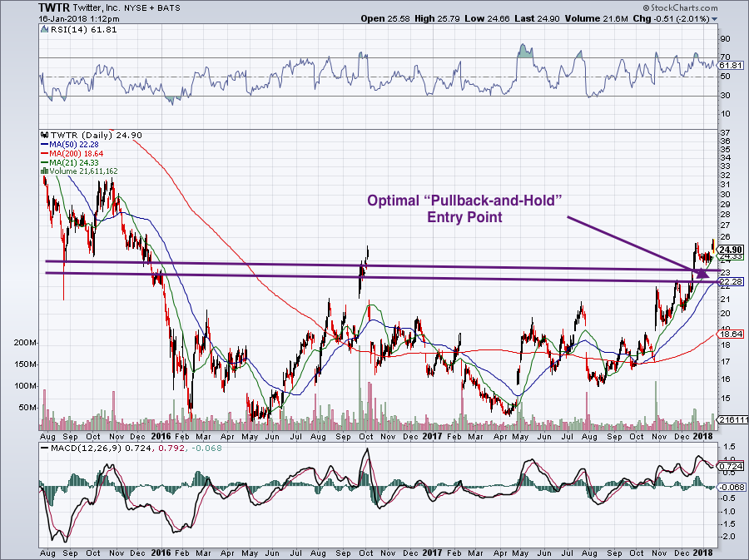Click the 200M volume axis label
The image size is (749, 560).
(x=25, y=344)
